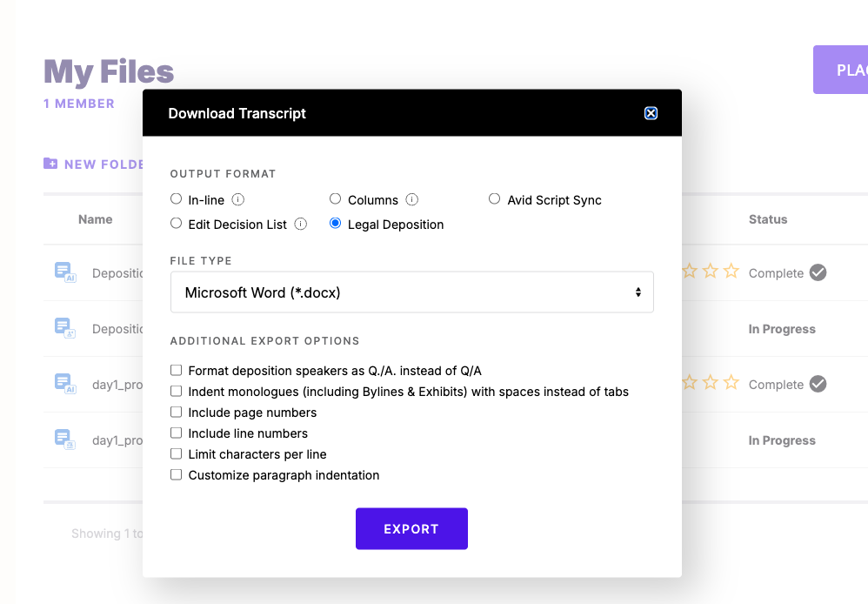This screenshot has height=604, width=868.
Task: Click the Showing 1 to pagination text
Action: (x=107, y=534)
